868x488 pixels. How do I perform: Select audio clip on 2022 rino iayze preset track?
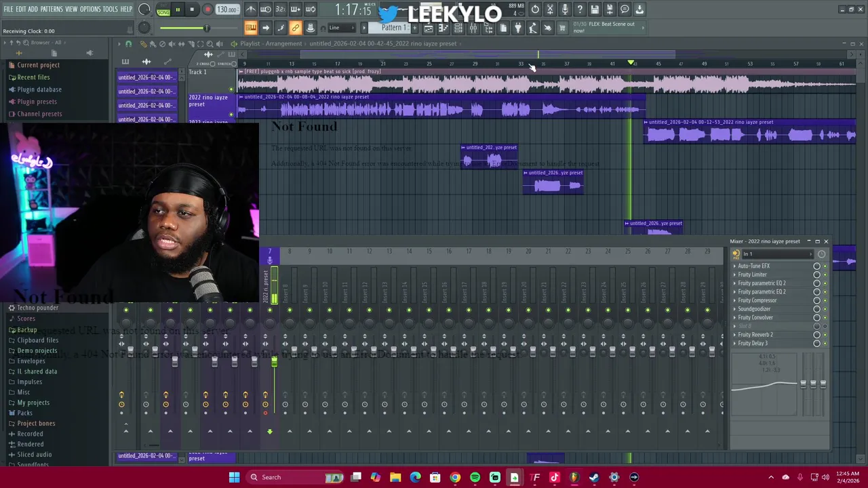(441, 106)
